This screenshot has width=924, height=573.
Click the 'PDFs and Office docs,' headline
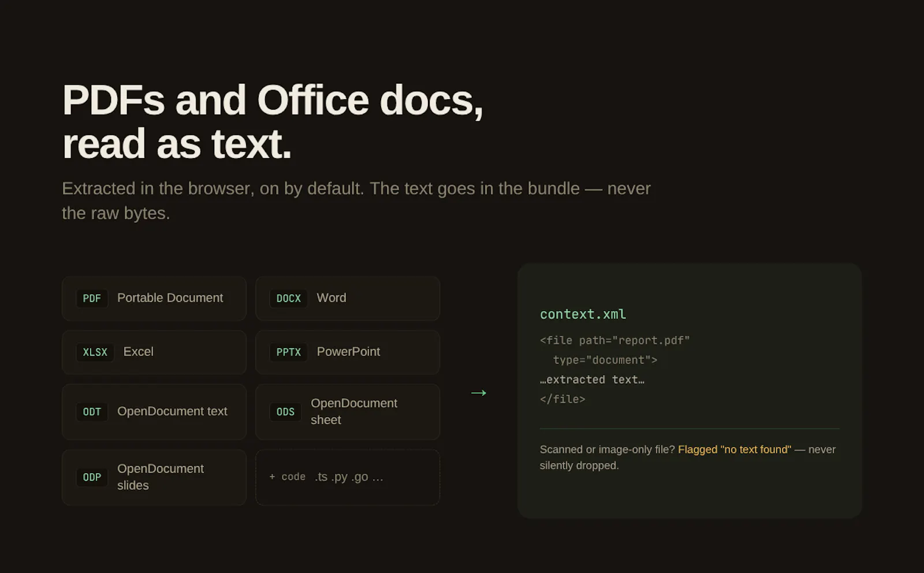[x=273, y=100]
